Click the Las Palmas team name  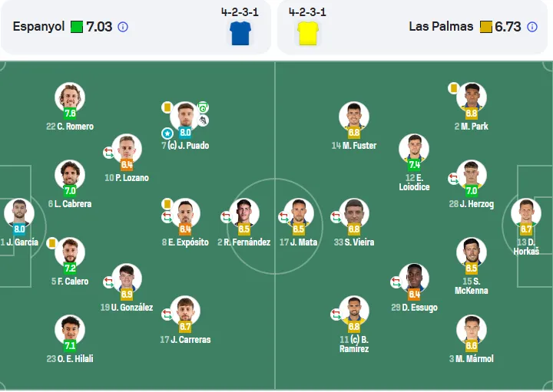(441, 26)
